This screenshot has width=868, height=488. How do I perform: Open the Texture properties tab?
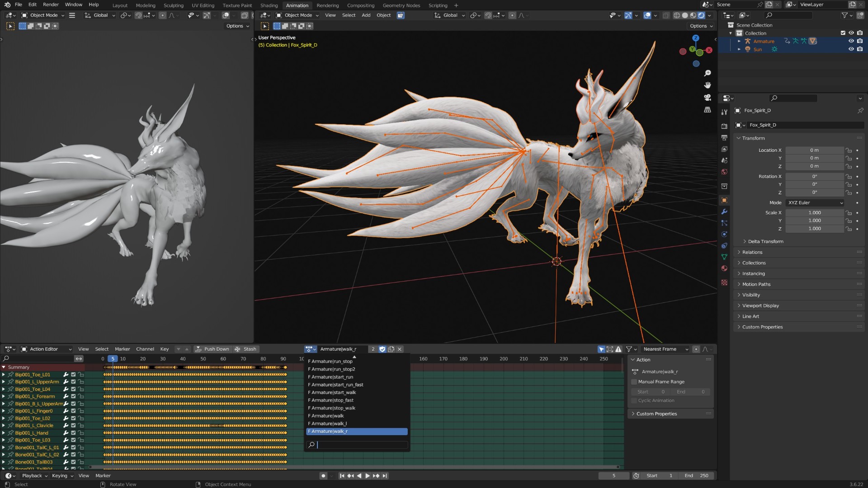724,282
